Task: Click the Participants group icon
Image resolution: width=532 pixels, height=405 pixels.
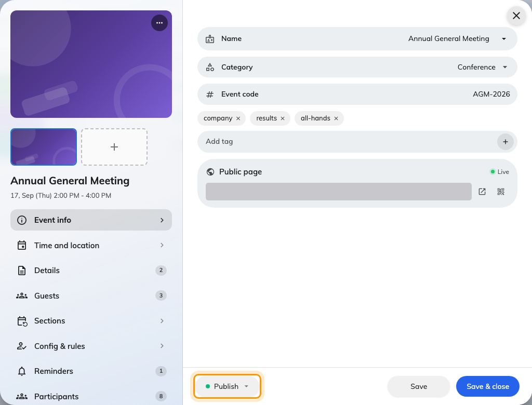Action: tap(22, 396)
